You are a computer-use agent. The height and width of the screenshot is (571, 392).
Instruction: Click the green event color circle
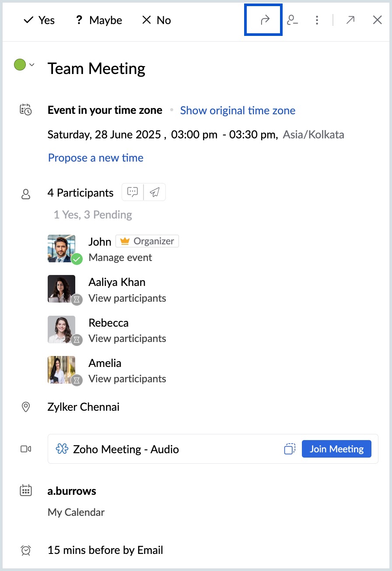20,65
